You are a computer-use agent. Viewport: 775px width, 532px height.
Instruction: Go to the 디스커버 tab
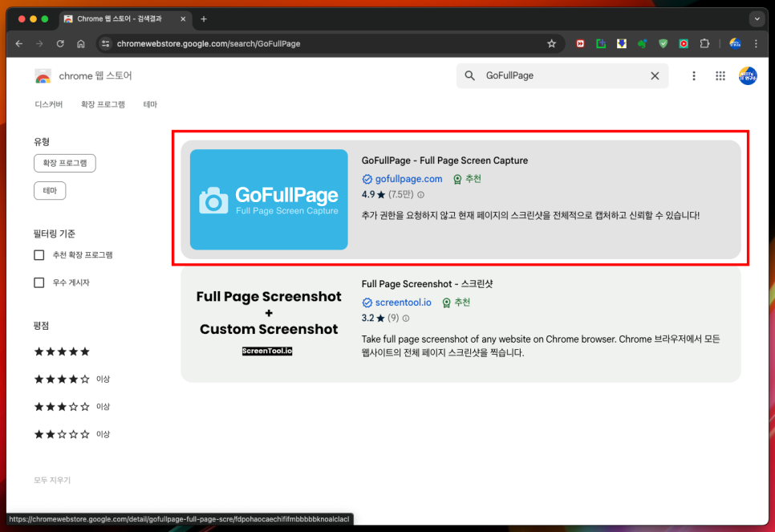48,104
